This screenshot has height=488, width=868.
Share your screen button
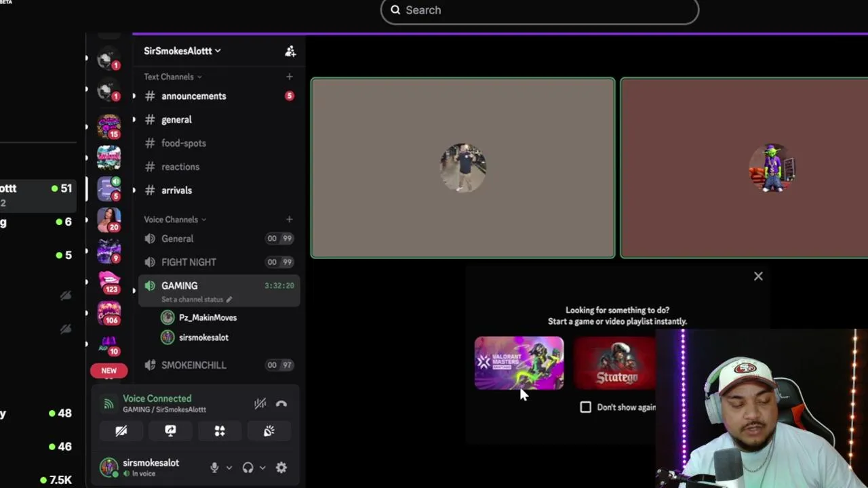pos(170,431)
